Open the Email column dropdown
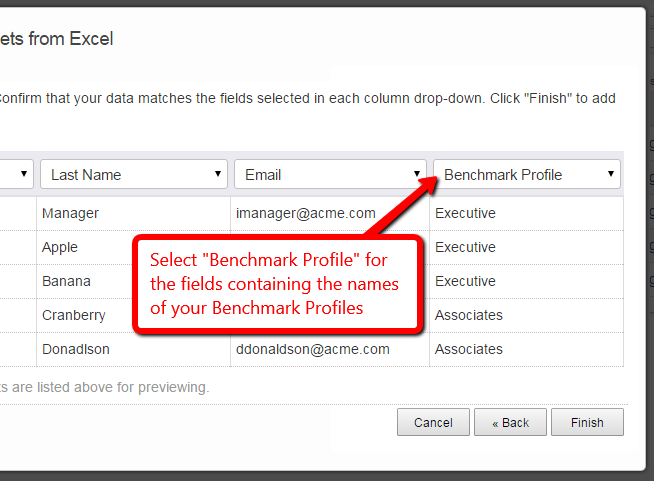 pyautogui.click(x=330, y=174)
